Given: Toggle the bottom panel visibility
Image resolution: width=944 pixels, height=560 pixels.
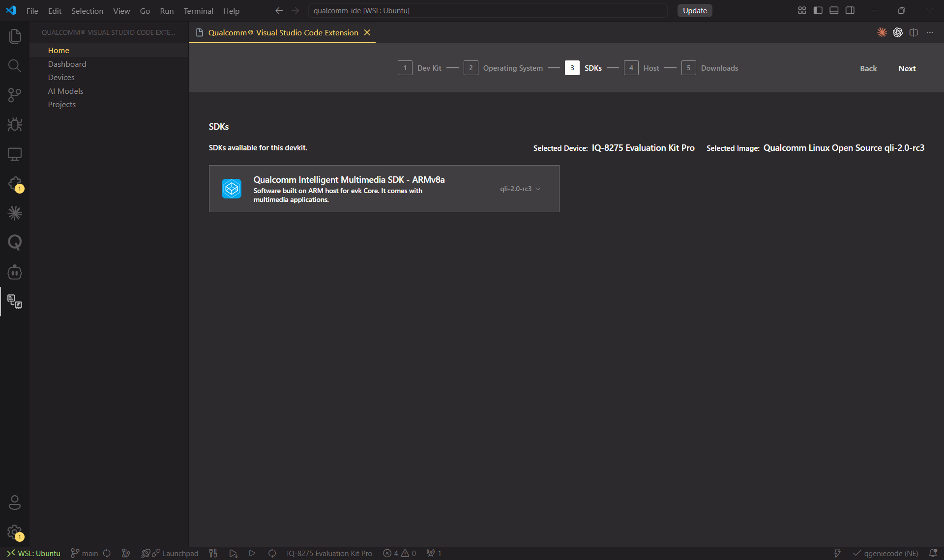Looking at the screenshot, I should pyautogui.click(x=834, y=10).
